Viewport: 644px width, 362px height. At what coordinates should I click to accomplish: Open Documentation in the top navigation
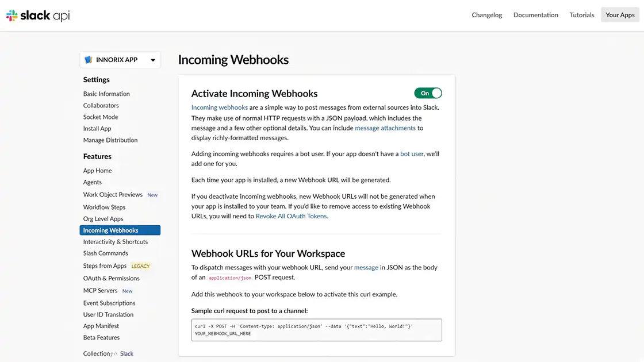point(535,15)
